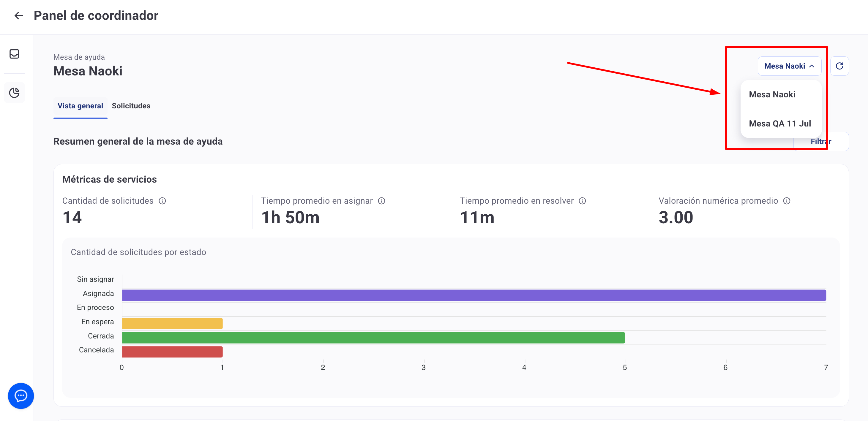This screenshot has height=421, width=868.
Task: Select Mesa Naoki from dropdown list
Action: click(x=772, y=95)
